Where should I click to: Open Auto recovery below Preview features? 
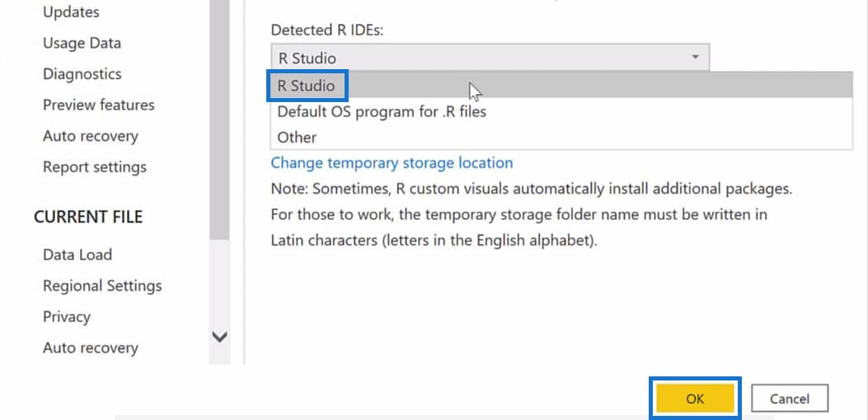[x=90, y=136]
